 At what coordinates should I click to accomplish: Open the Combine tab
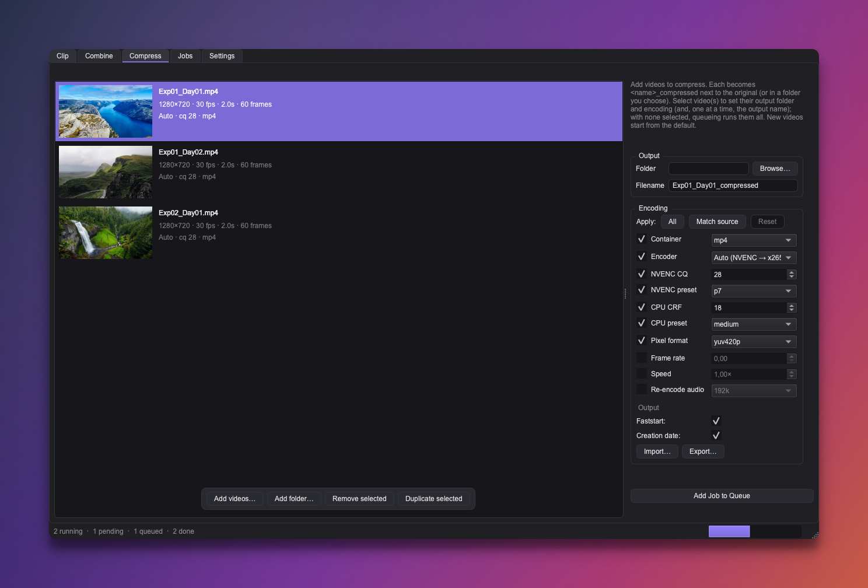pos(99,56)
